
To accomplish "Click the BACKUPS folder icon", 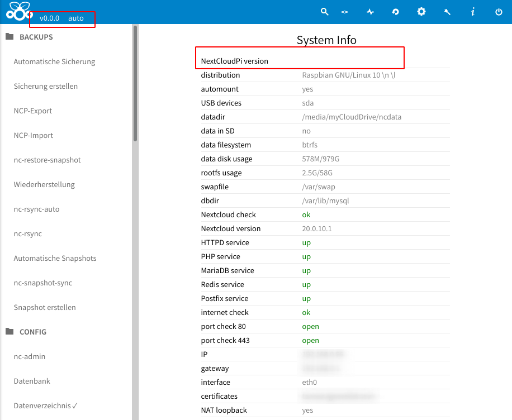I will coord(9,36).
